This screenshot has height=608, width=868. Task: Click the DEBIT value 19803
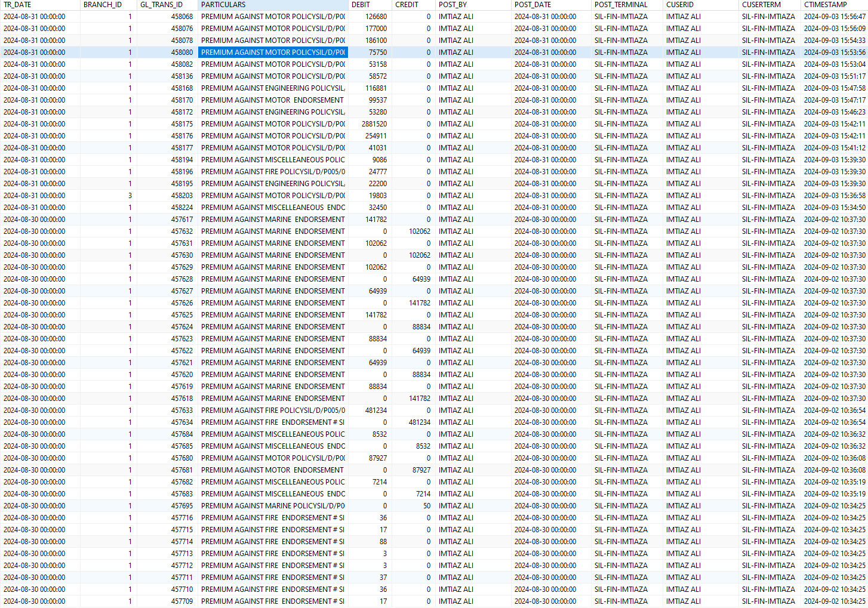coord(378,196)
